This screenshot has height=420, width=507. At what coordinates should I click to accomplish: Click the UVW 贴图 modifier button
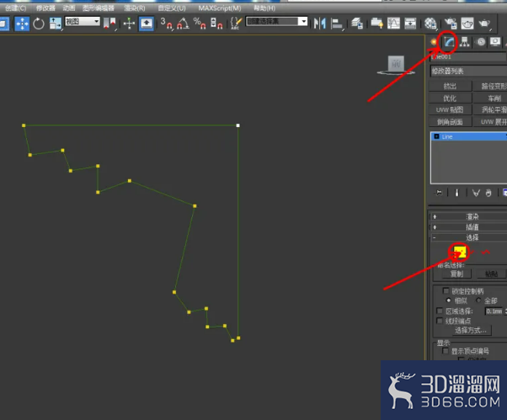[x=450, y=110]
